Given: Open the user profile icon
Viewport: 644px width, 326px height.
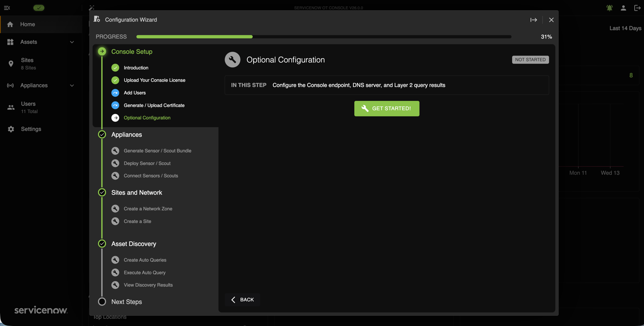Looking at the screenshot, I should click(623, 8).
